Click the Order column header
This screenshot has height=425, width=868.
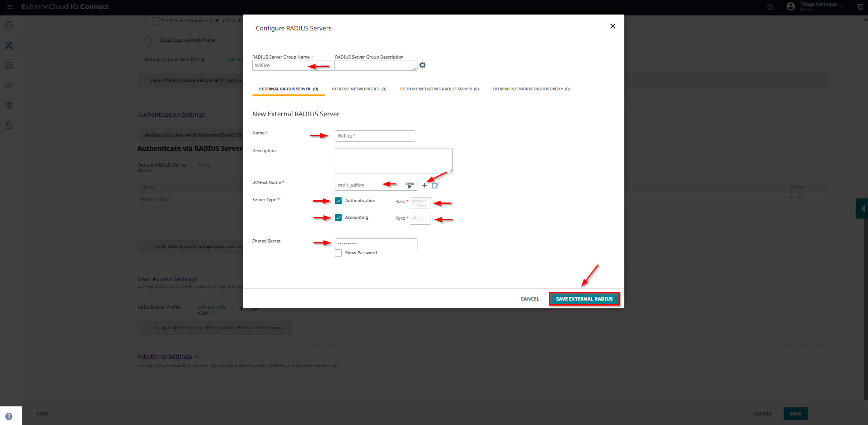(797, 187)
